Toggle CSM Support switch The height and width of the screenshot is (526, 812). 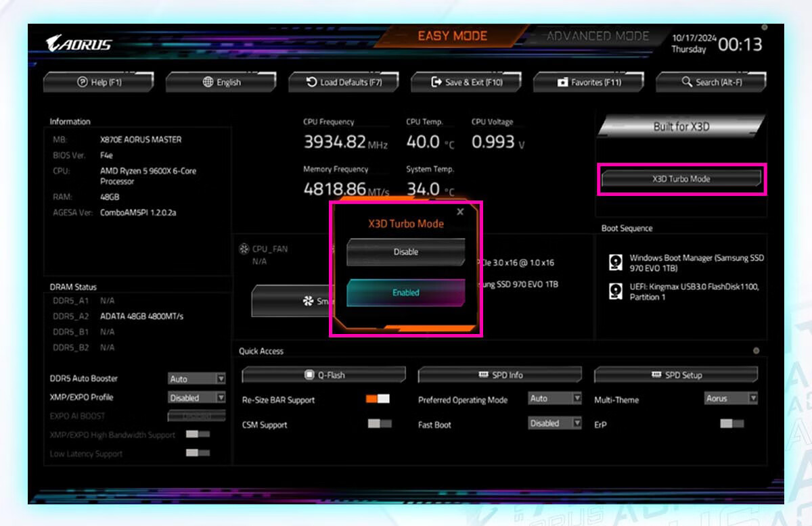pyautogui.click(x=380, y=424)
